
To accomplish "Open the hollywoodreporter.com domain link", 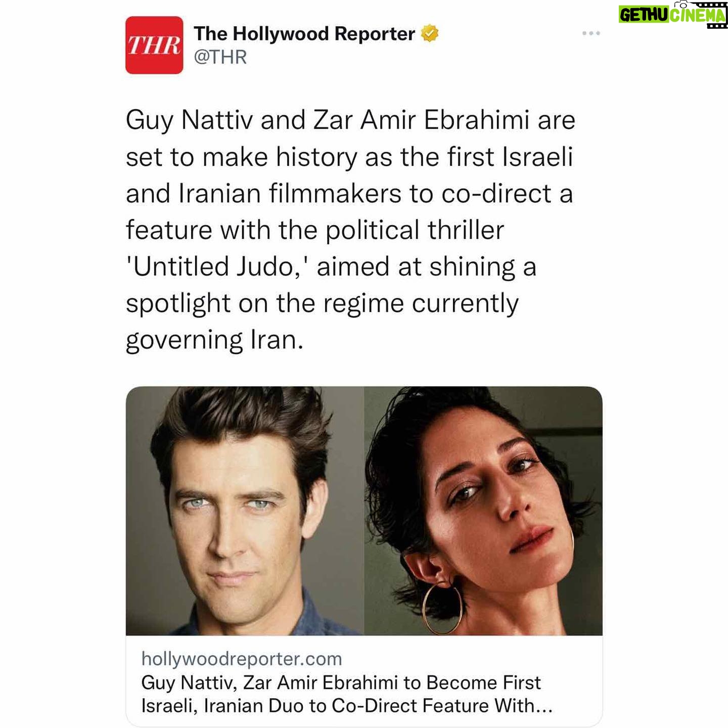I will 242,659.
